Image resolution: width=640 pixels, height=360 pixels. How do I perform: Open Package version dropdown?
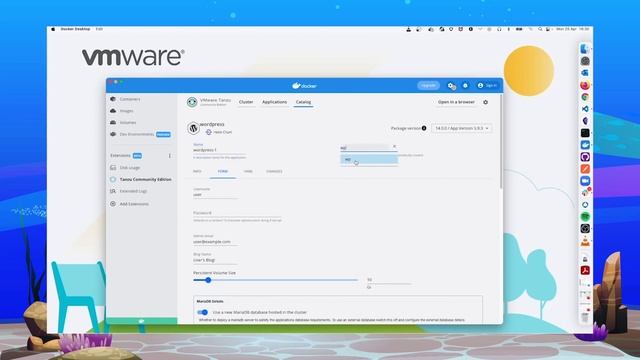(x=462, y=128)
